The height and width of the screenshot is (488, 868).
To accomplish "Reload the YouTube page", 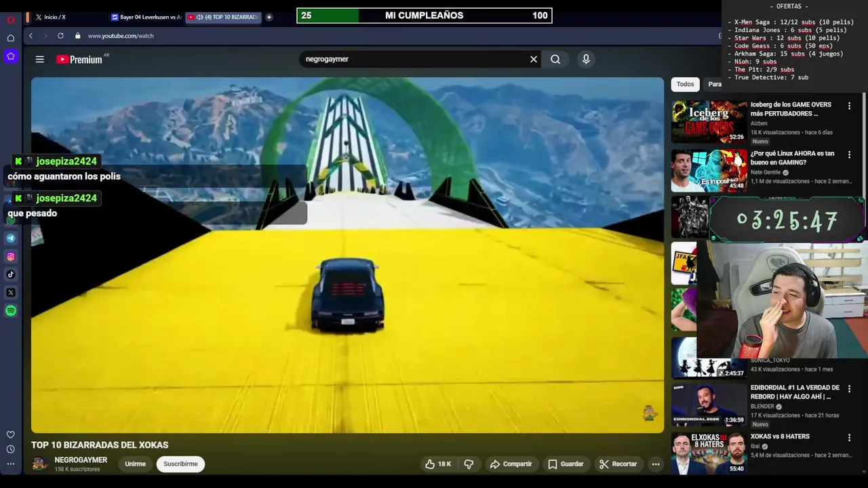I will click(x=60, y=36).
